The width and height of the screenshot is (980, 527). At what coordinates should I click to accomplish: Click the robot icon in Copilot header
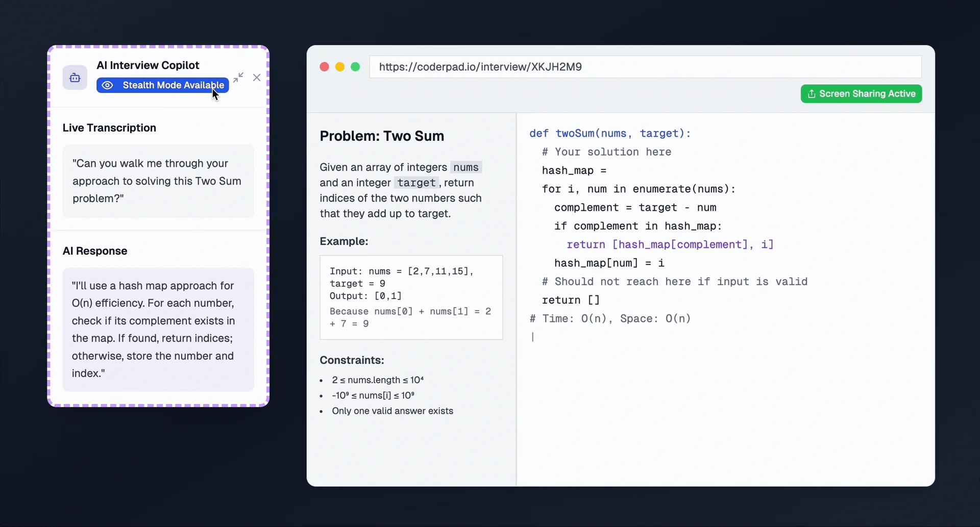pos(75,78)
